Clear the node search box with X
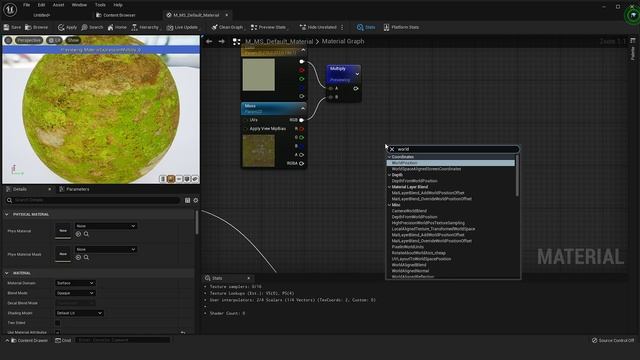Screen dimensions: 640x360 392,149
